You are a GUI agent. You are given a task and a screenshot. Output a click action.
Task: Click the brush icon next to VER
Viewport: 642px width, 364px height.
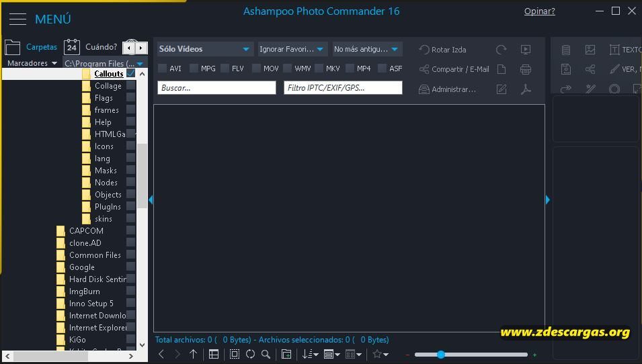pyautogui.click(x=614, y=69)
